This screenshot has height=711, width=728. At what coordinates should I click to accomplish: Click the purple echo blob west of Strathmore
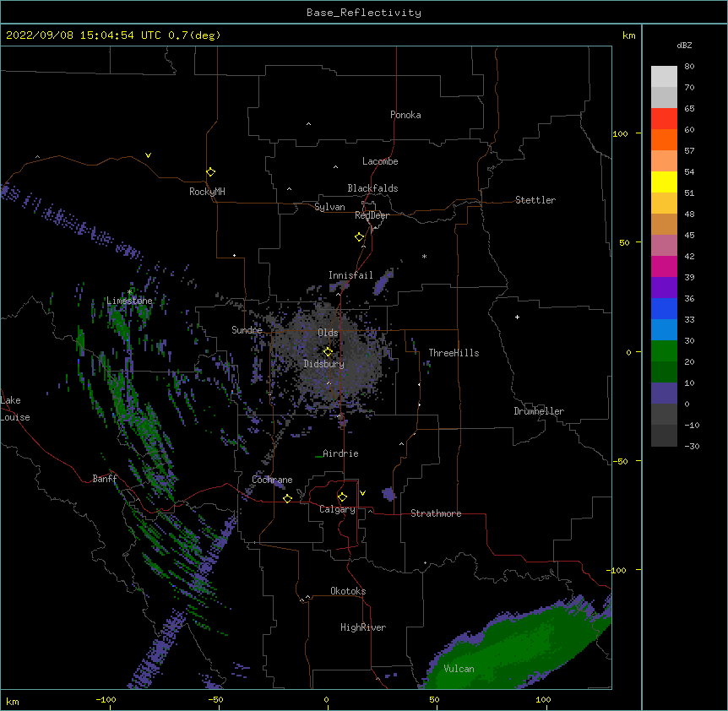pyautogui.click(x=388, y=494)
